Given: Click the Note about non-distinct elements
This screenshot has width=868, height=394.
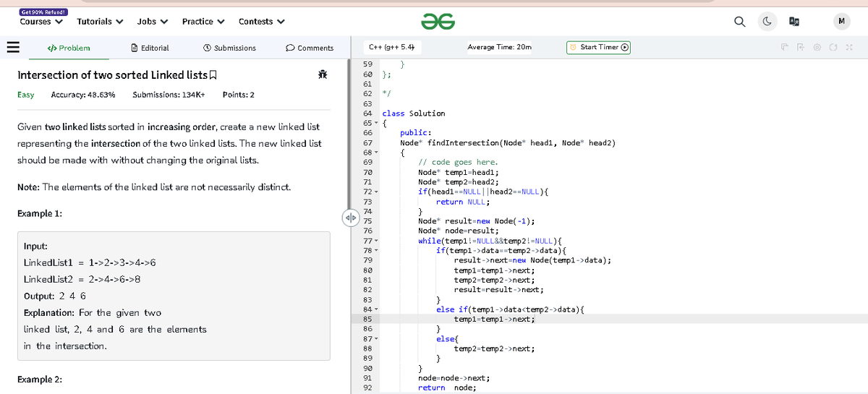Looking at the screenshot, I should coord(153,187).
